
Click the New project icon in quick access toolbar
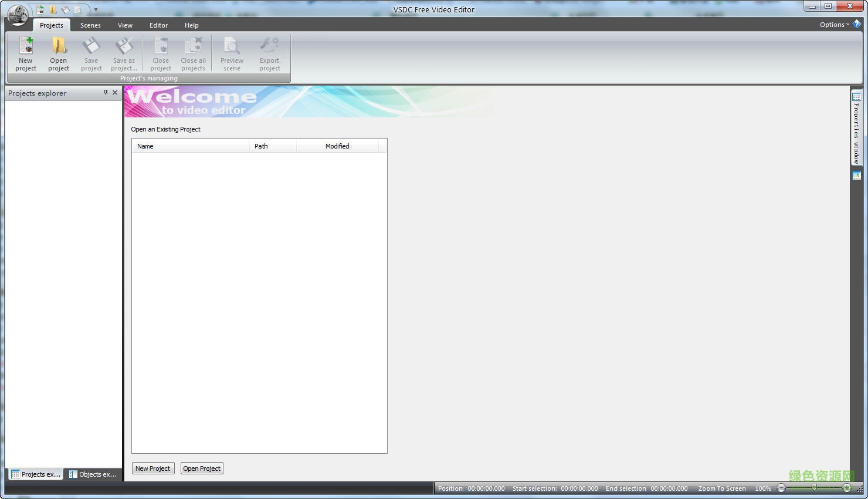coord(40,9)
